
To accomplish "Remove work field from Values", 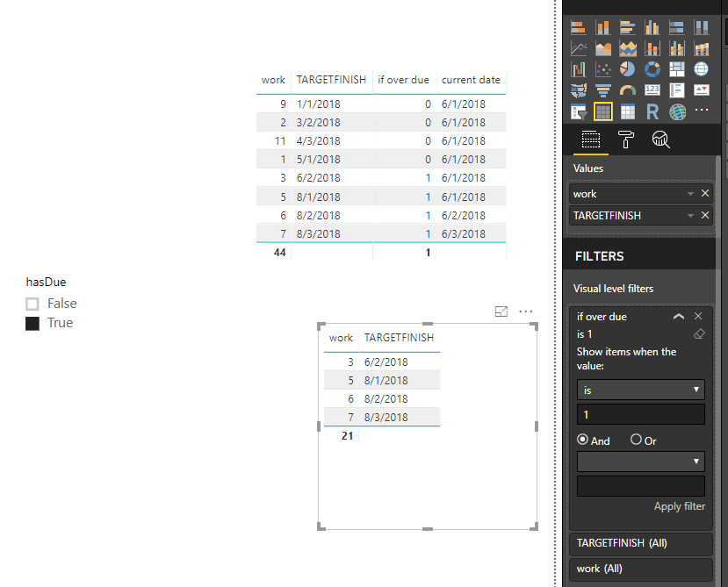I will tap(705, 193).
